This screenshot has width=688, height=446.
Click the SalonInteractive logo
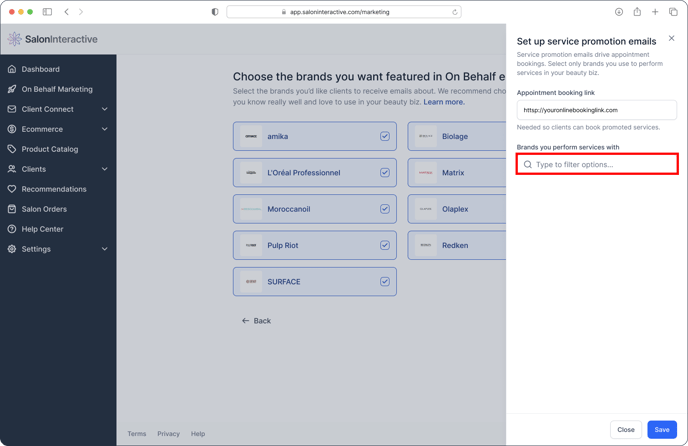tap(53, 39)
